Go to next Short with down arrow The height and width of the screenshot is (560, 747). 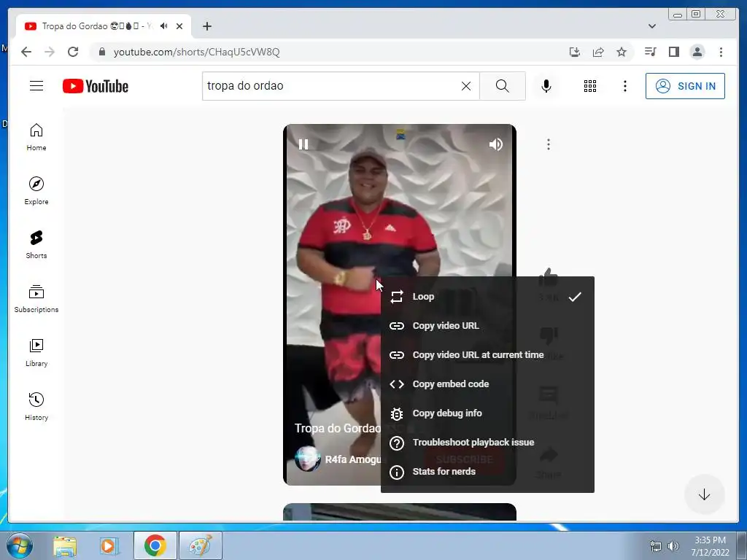(x=704, y=494)
